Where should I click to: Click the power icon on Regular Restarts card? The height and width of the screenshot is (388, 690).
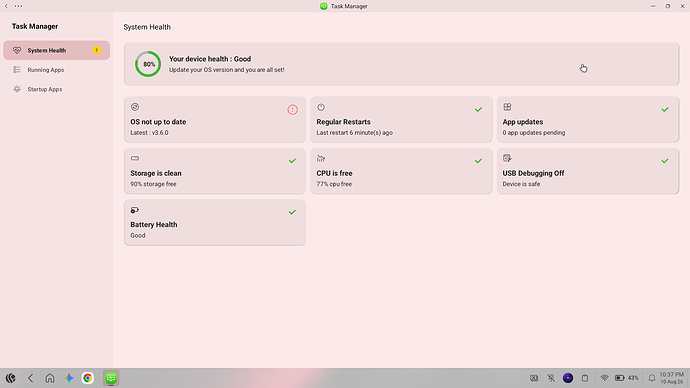[x=321, y=107]
